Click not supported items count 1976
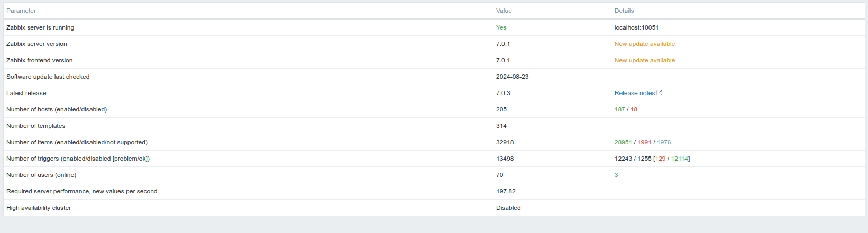 click(x=664, y=142)
